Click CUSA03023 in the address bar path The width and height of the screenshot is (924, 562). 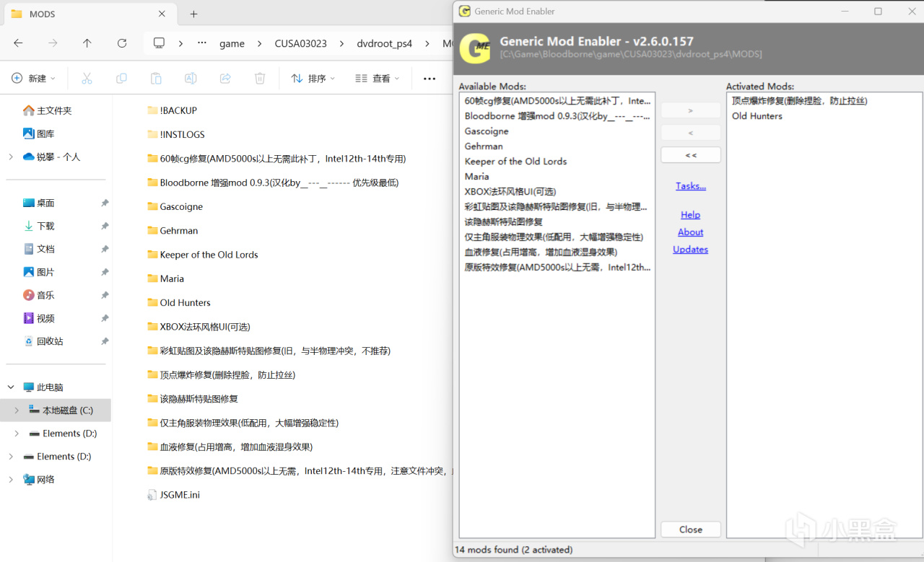pos(300,43)
